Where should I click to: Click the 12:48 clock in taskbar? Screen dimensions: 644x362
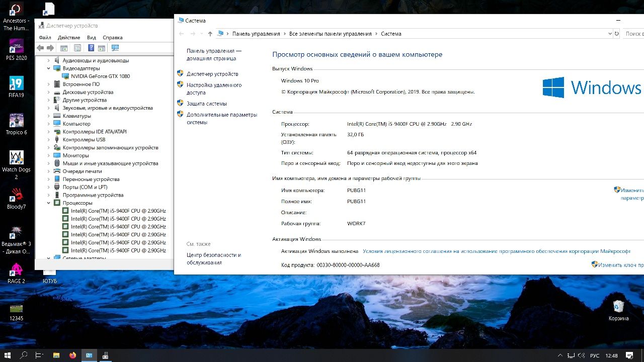[x=612, y=355]
